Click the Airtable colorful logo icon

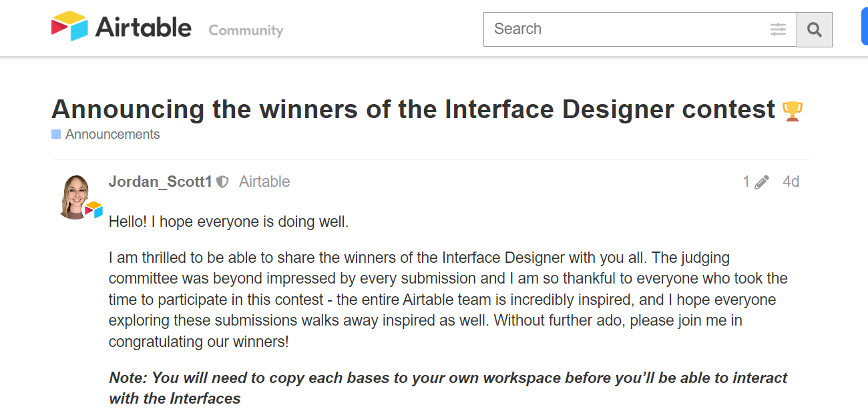[x=69, y=27]
